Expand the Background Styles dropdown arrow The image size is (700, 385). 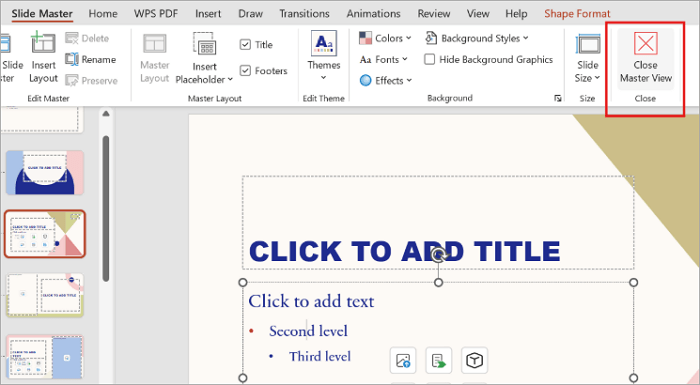pos(525,38)
